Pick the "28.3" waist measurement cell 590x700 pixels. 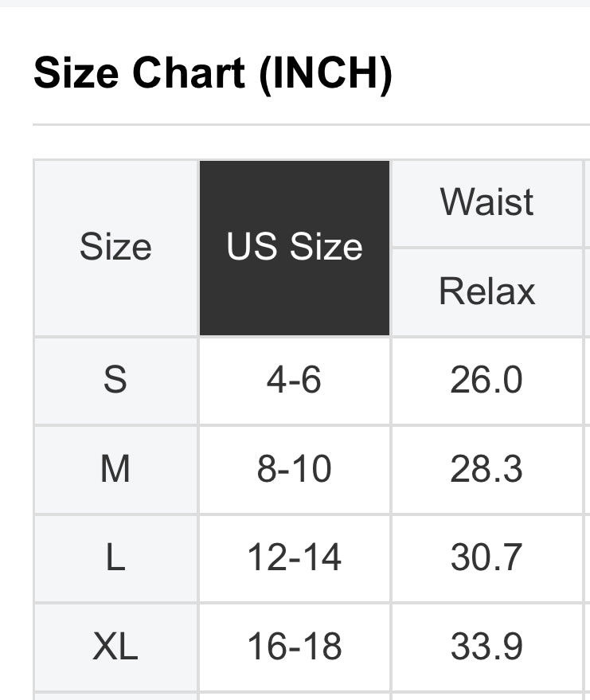point(486,469)
